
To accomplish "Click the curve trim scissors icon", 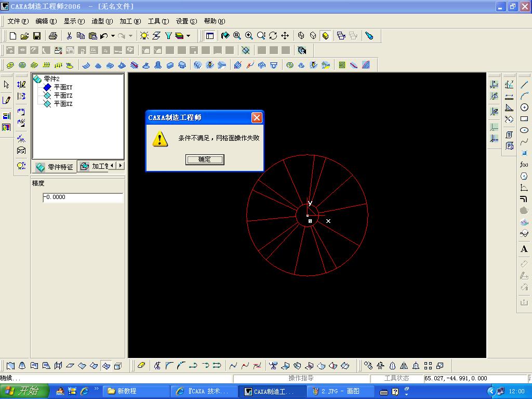I will click(x=157, y=365).
